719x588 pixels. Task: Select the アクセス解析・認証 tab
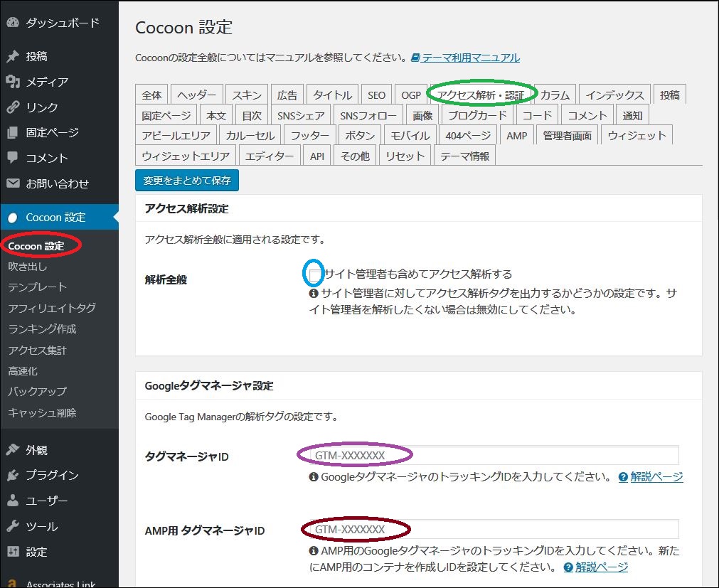[481, 95]
